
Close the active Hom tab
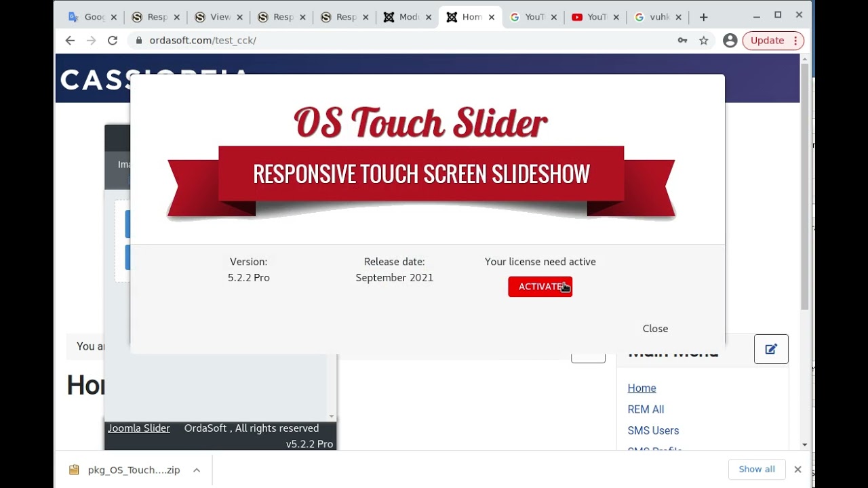coord(491,17)
